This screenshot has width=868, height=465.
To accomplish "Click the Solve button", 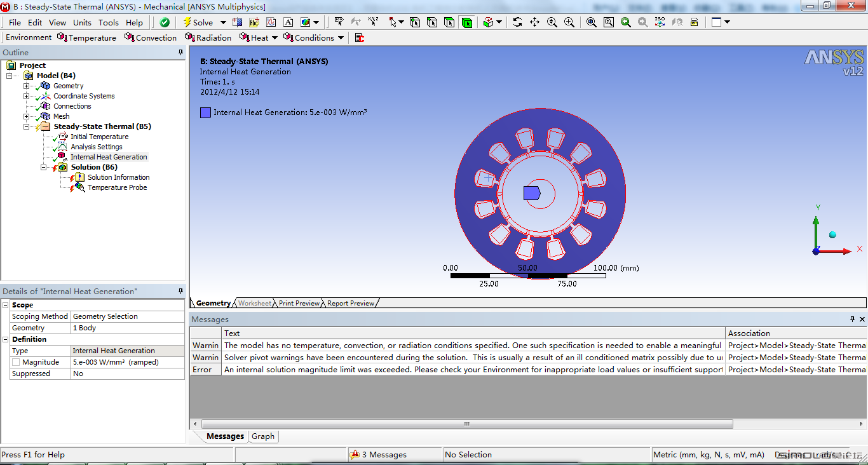I will click(198, 22).
